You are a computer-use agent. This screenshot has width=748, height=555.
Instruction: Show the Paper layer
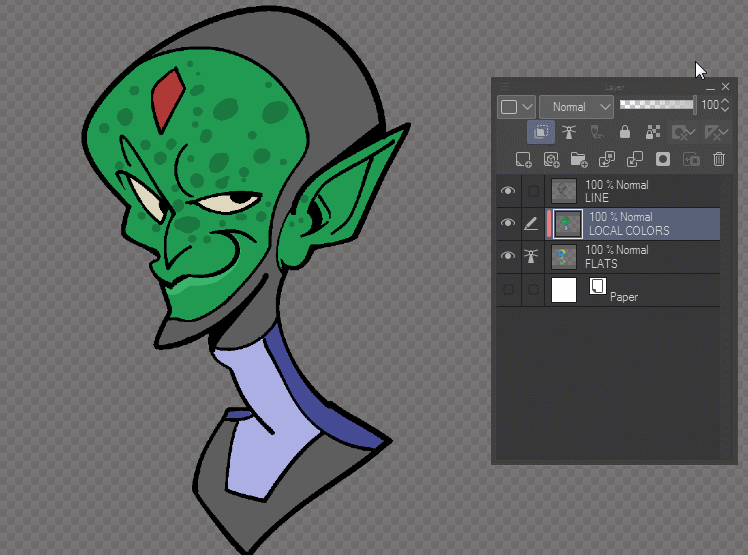pos(508,290)
